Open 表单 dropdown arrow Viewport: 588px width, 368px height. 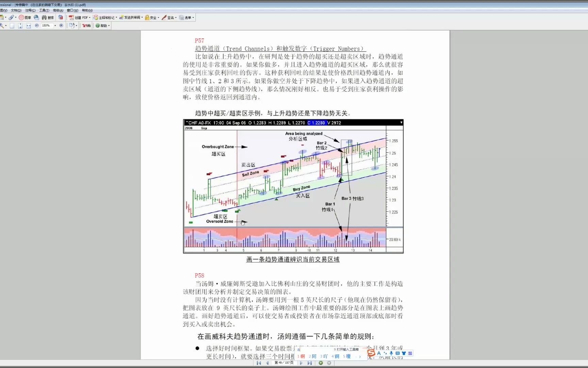coord(193,17)
